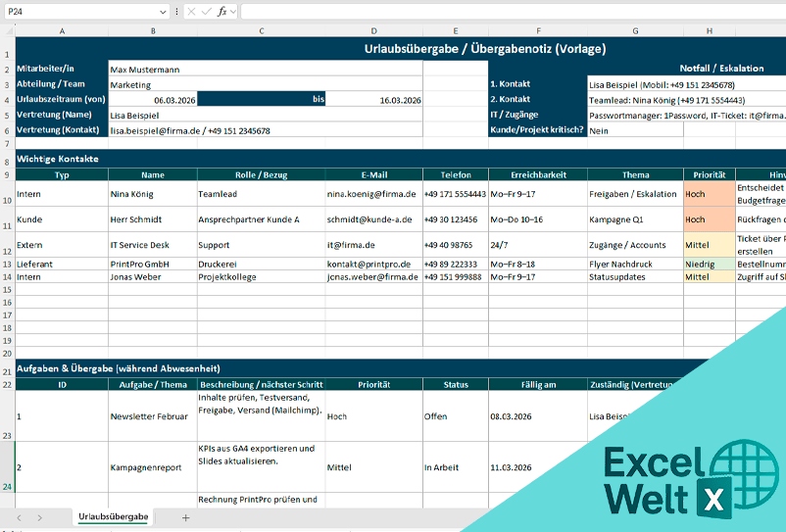Click the Insert Function fx icon
Screen dimensions: 786x532
coord(221,12)
